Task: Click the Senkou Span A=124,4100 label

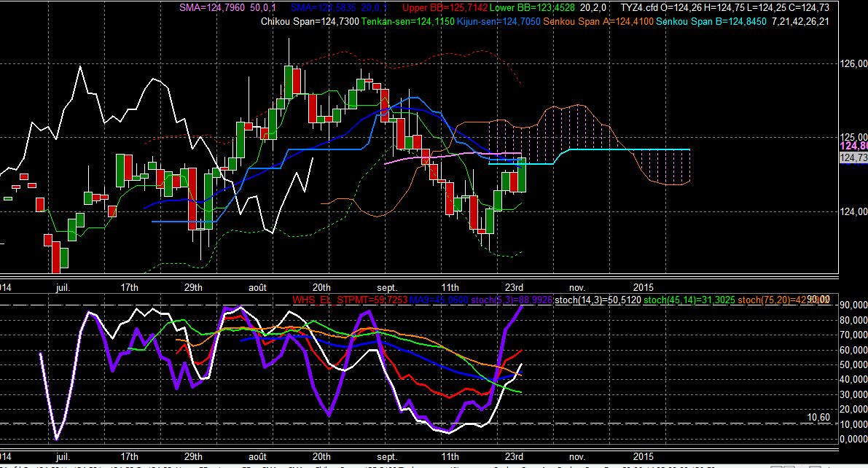Action: point(598,22)
